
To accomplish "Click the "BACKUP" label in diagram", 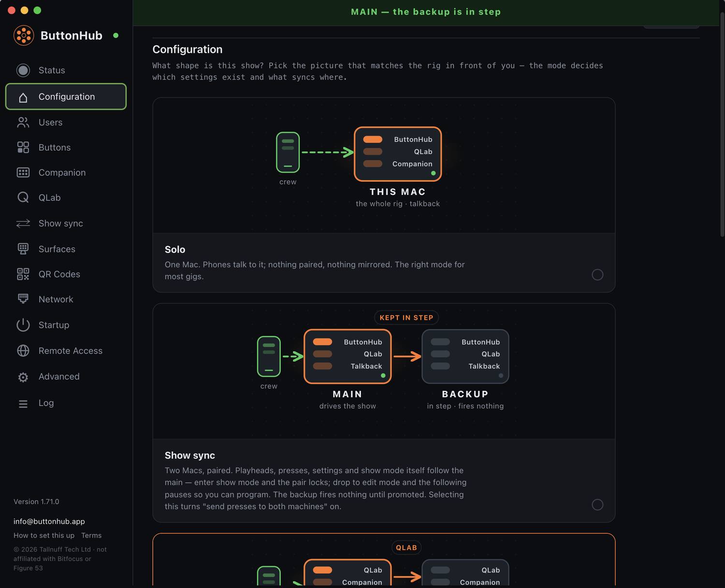I will (465, 394).
